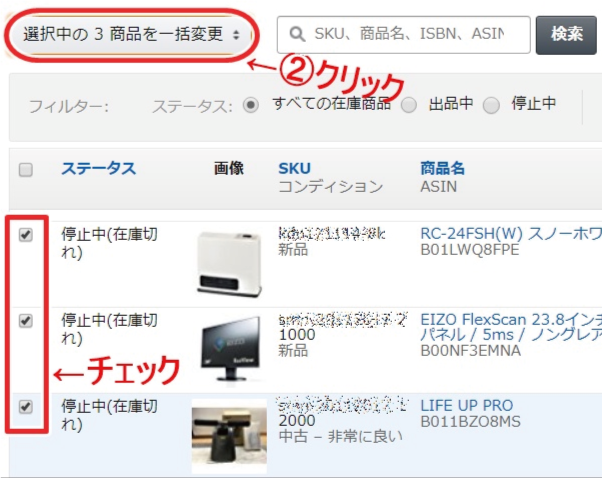This screenshot has width=602, height=478.
Task: Select the 停止中 status radio button
Action: (x=491, y=105)
